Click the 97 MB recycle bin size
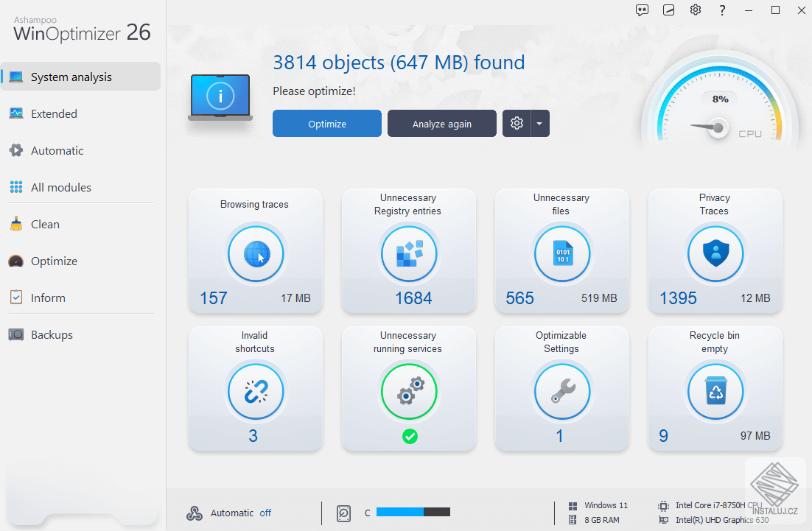The height and width of the screenshot is (531, 812). point(755,436)
